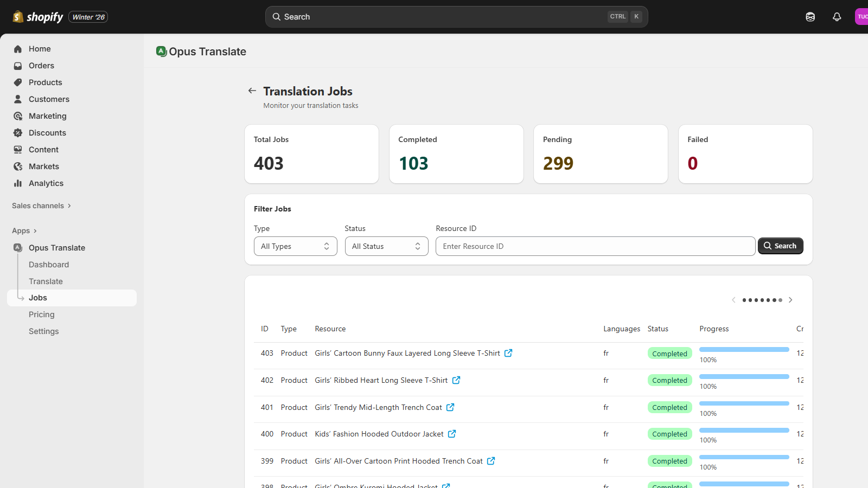Open external link for Girls' Ribbed Heart T-Shirt
Image resolution: width=868 pixels, height=488 pixels.
(x=457, y=380)
